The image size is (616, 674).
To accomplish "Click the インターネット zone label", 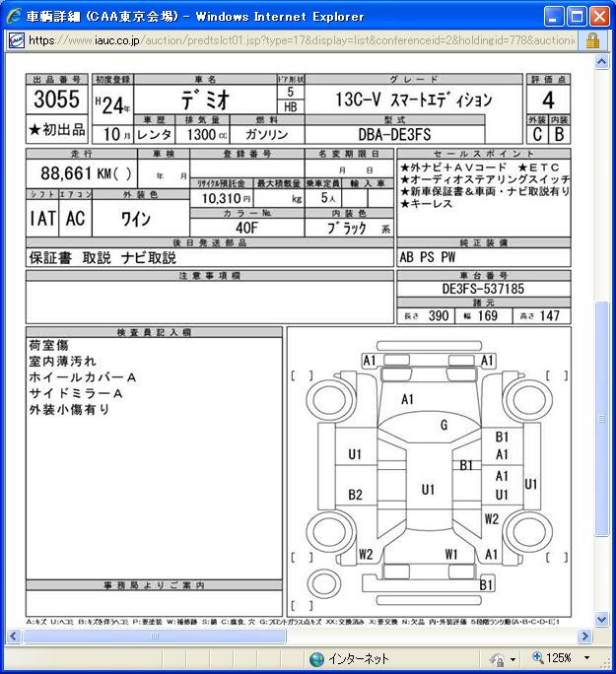I will [359, 658].
